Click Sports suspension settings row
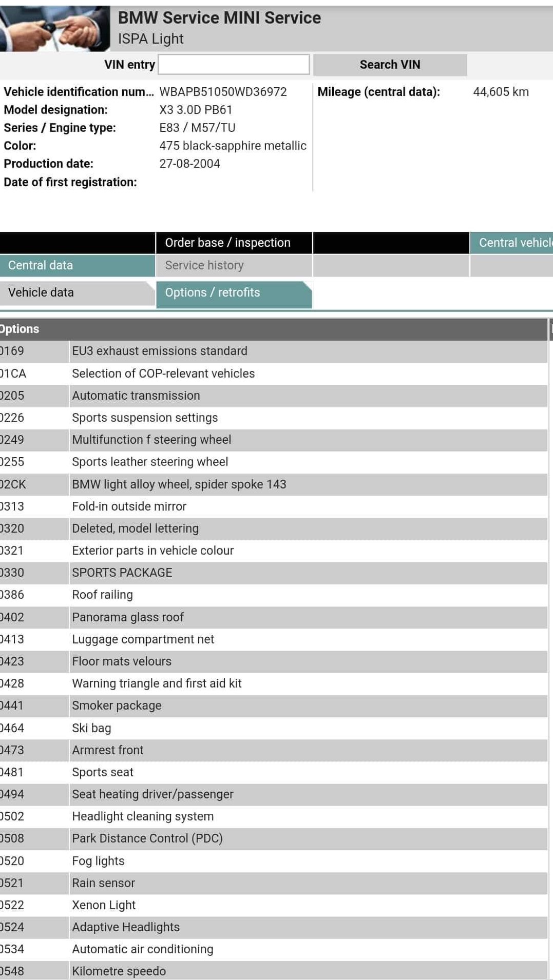553x980 pixels. (274, 418)
